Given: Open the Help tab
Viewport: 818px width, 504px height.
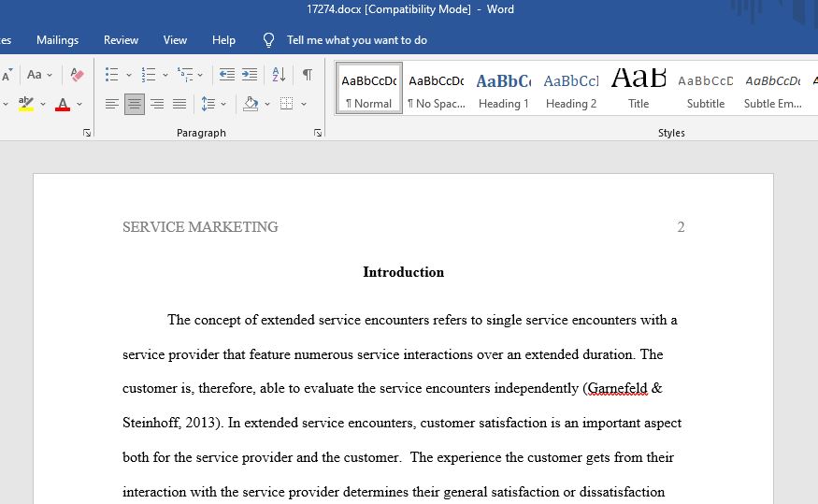Looking at the screenshot, I should (223, 40).
